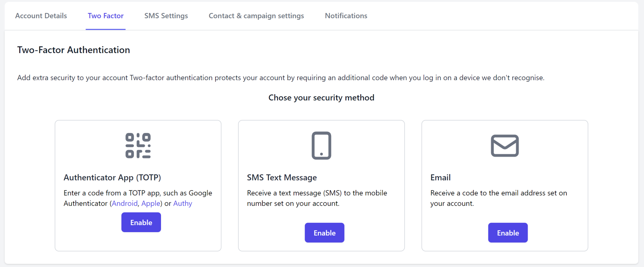Image resolution: width=644 pixels, height=267 pixels.
Task: Click the mobile phone icon above SMS Text Message
Action: [x=321, y=145]
